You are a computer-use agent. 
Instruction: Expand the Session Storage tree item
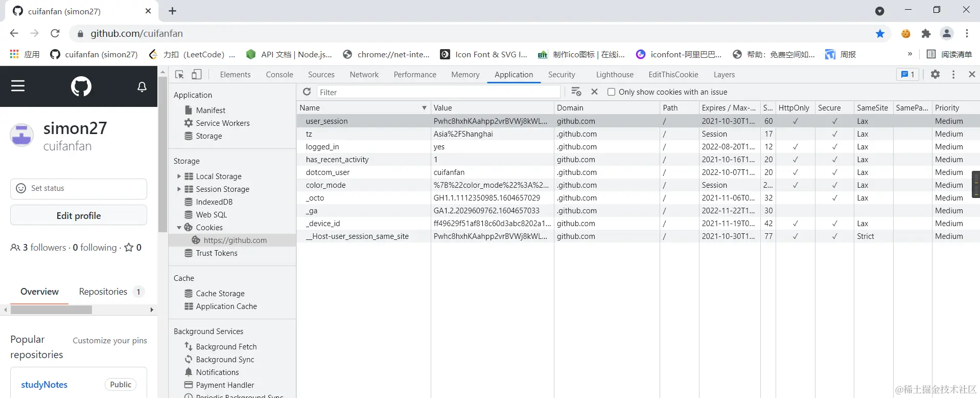[x=179, y=189]
